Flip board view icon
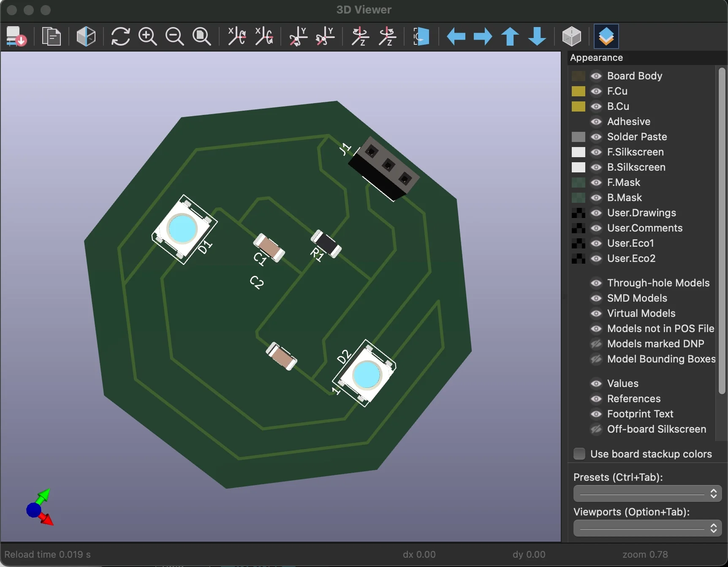The width and height of the screenshot is (728, 567). point(421,36)
